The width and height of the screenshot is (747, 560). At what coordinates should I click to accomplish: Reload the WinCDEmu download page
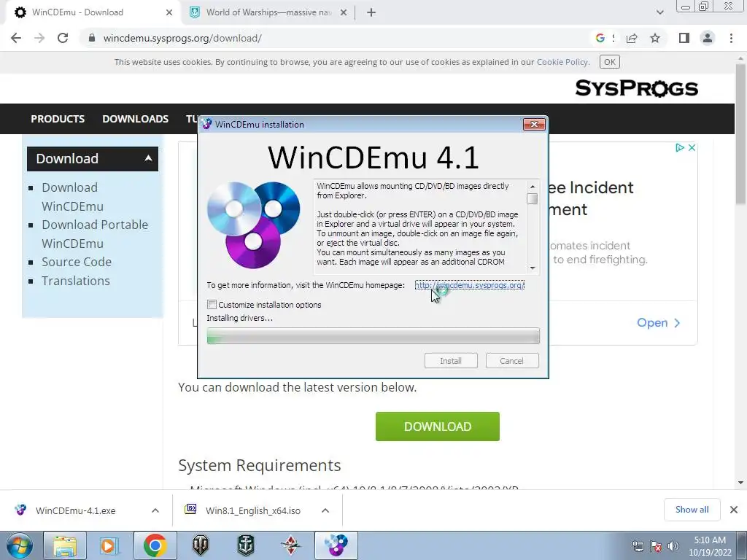[x=63, y=38]
